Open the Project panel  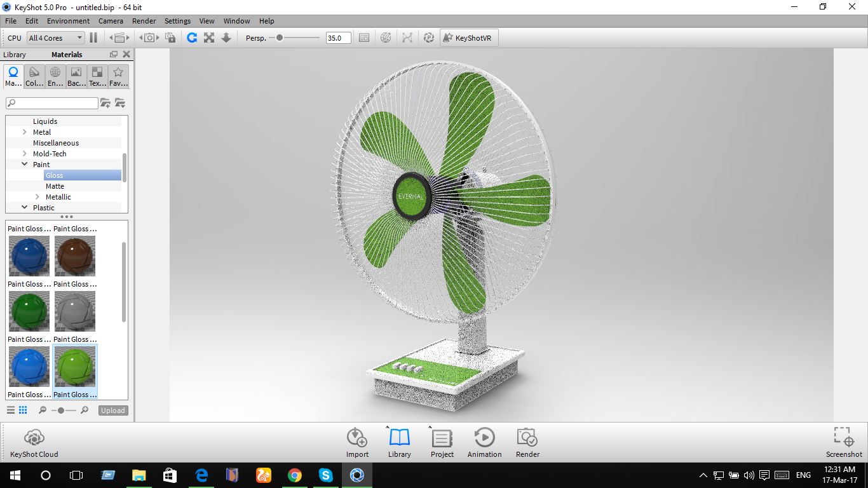tap(442, 443)
